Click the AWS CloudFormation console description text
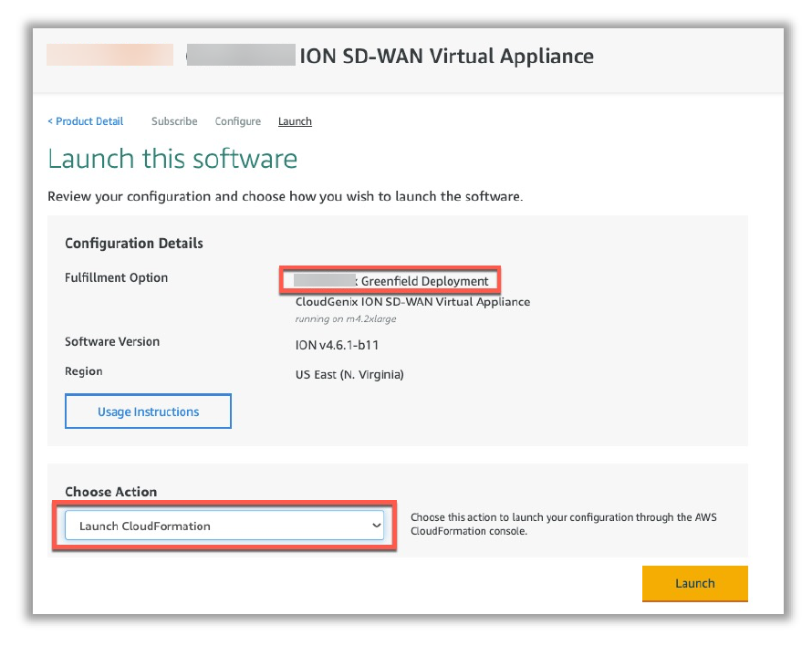The image size is (812, 646). click(564, 524)
